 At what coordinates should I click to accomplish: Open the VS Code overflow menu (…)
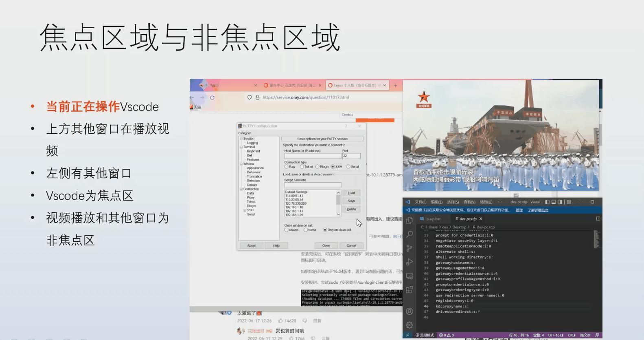pyautogui.click(x=500, y=202)
